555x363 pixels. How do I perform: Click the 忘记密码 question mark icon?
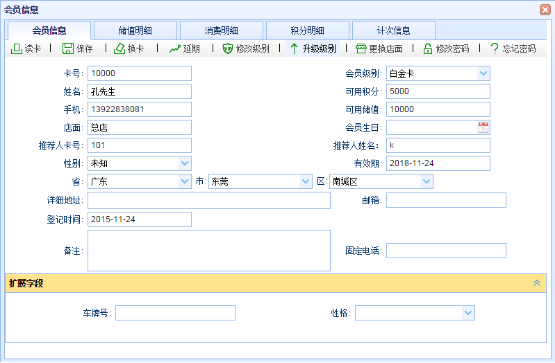point(494,48)
